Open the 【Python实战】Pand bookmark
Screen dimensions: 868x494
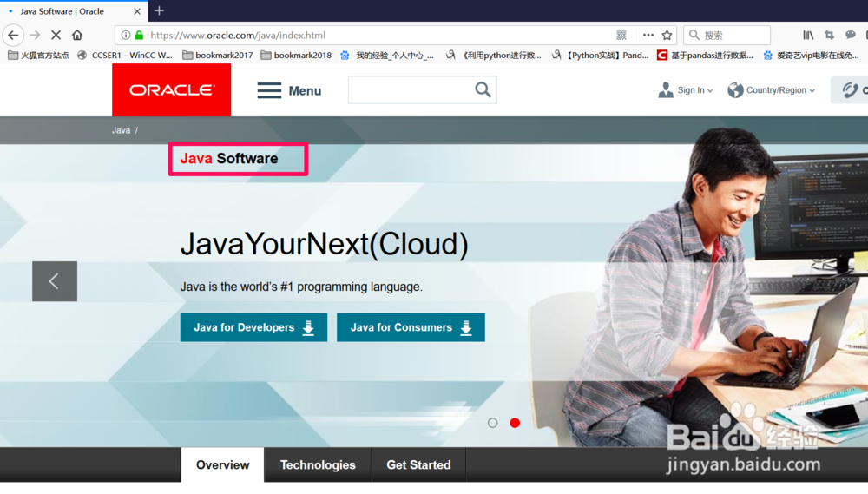pyautogui.click(x=601, y=56)
